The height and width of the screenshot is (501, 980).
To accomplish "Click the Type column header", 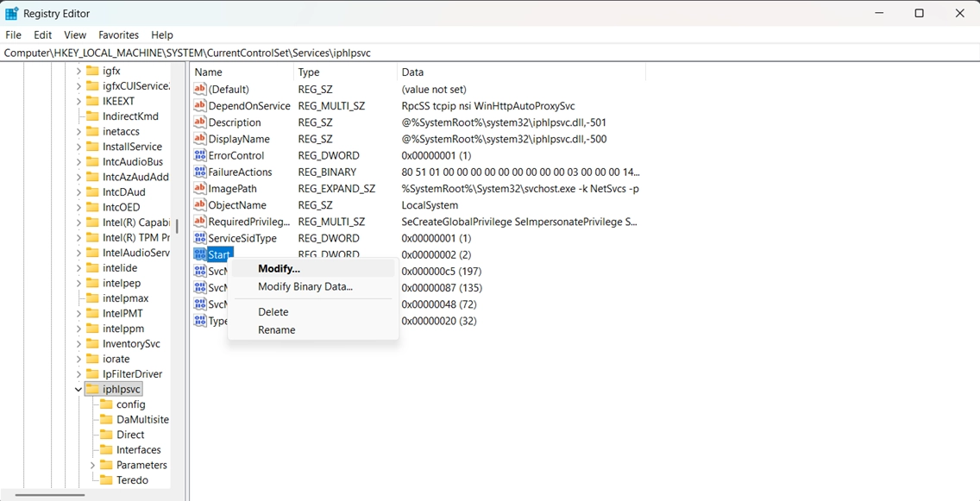I will pos(346,72).
